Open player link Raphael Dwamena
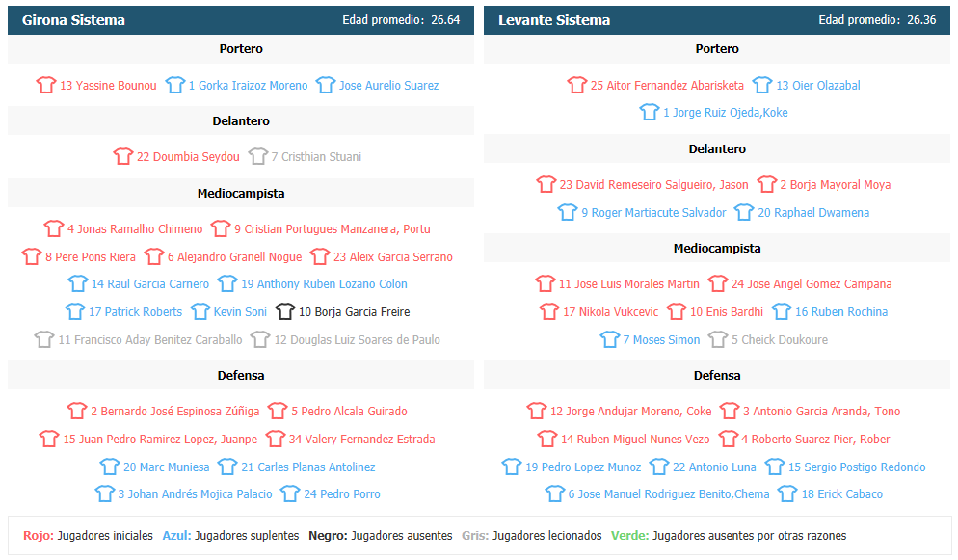Image resolution: width=958 pixels, height=560 pixels. [x=813, y=212]
